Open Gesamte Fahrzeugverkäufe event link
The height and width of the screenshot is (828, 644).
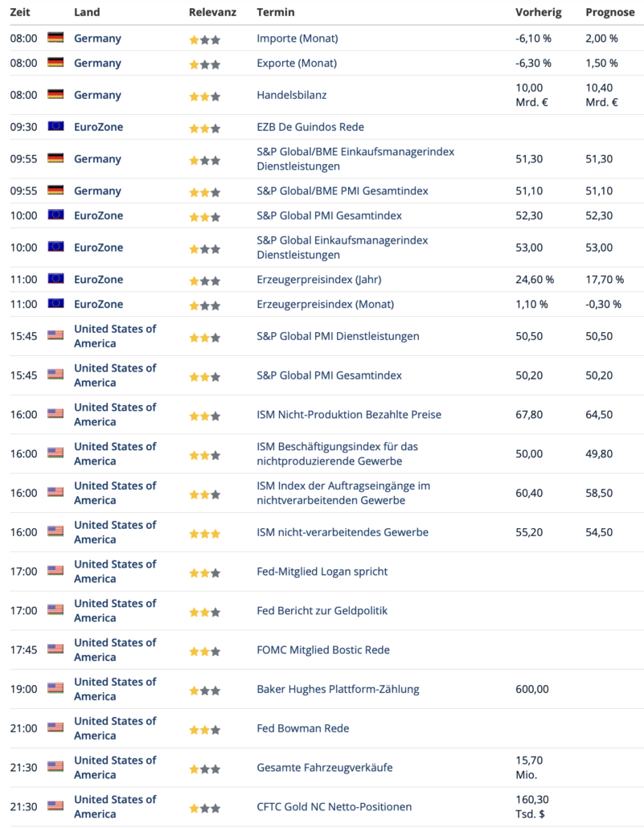324,768
